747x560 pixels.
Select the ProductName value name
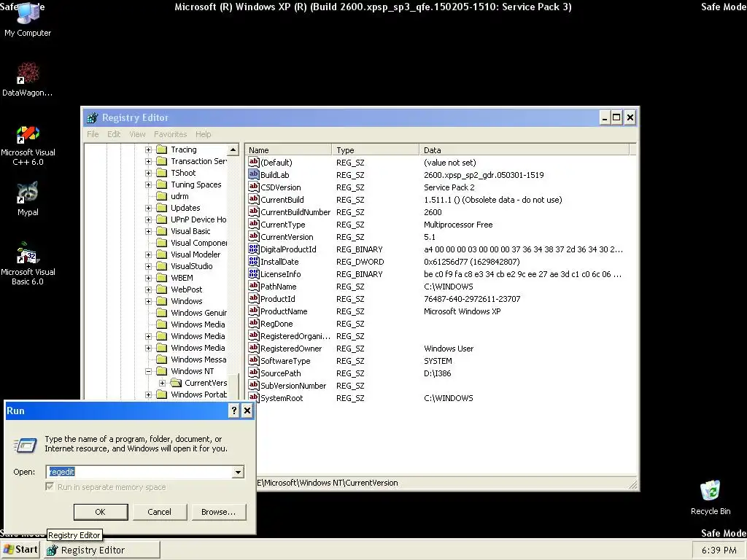[x=284, y=311]
